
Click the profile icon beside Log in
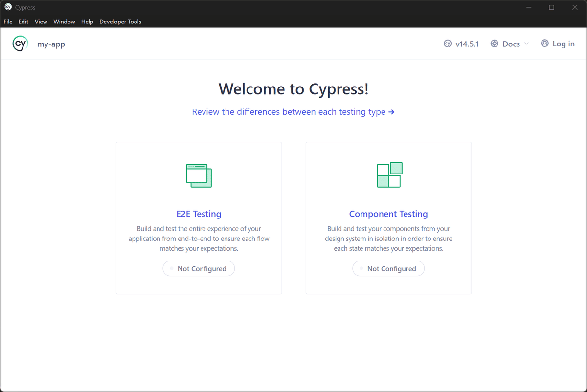(x=544, y=44)
